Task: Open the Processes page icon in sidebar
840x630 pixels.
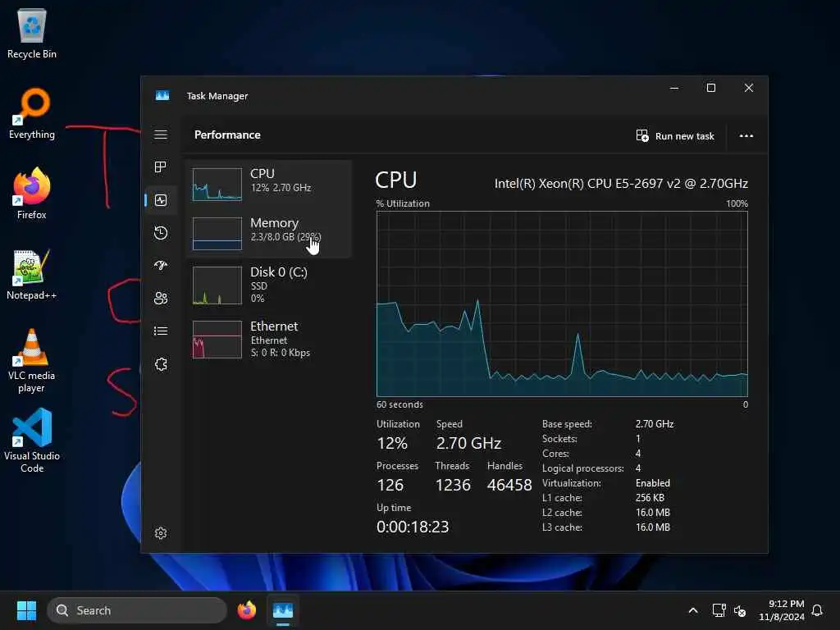Action: click(161, 167)
